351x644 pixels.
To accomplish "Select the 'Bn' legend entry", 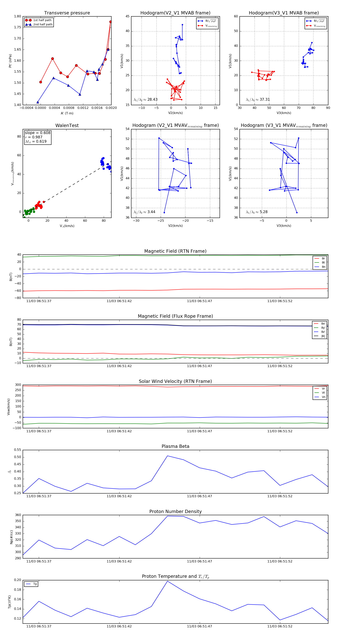I will pos(320,267).
